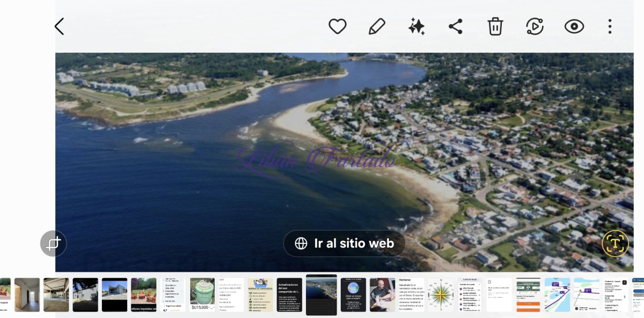Viewport: 644px width, 318px height.
Task: Select the currently highlighted aerial coast thumbnail
Action: tap(321, 295)
